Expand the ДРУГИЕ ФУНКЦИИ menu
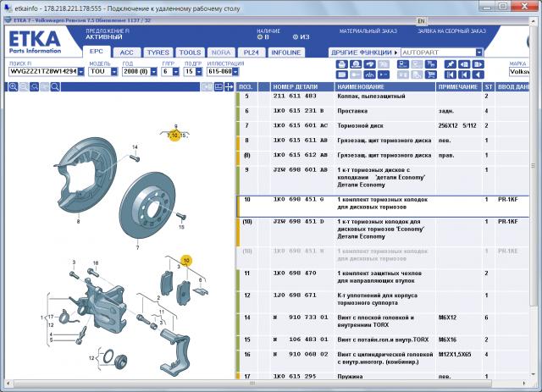The height and width of the screenshot is (392, 542). 364,52
